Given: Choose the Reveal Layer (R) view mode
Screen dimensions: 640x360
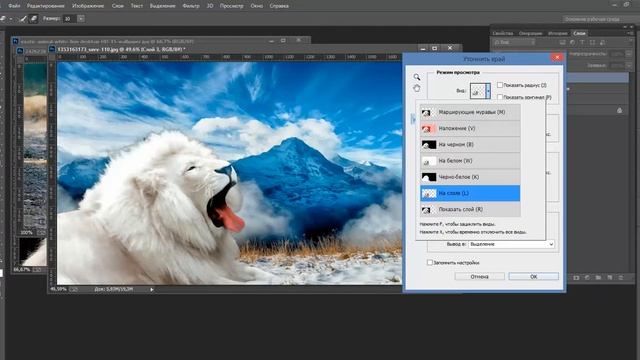Looking at the screenshot, I should [x=470, y=209].
